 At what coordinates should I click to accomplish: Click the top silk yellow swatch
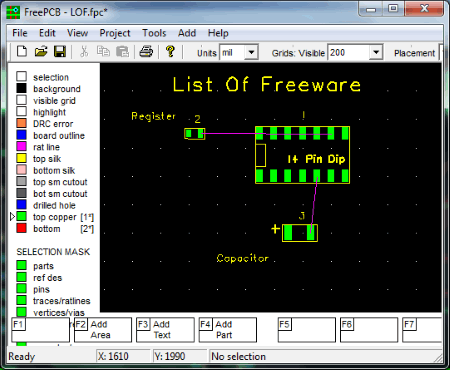(x=22, y=158)
